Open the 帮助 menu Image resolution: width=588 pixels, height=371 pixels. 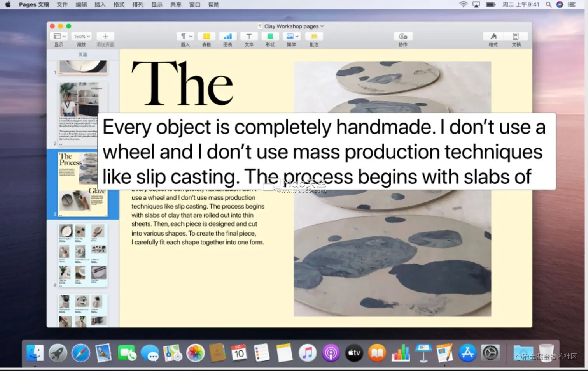[x=213, y=4]
